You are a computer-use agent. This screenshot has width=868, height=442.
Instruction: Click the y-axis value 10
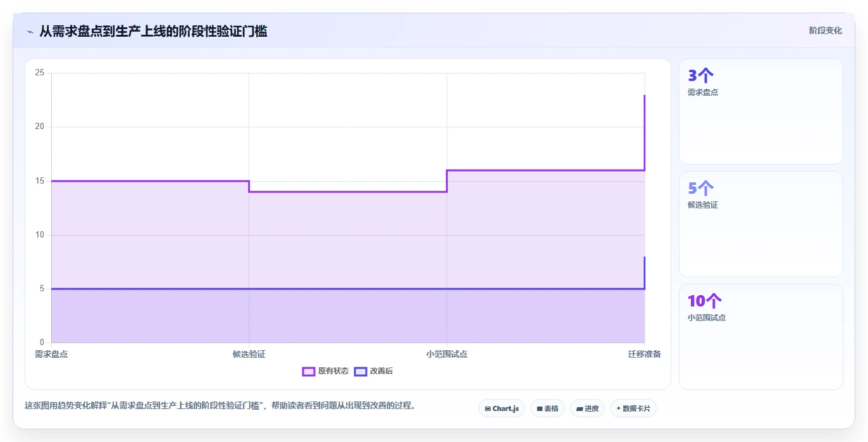(x=40, y=235)
